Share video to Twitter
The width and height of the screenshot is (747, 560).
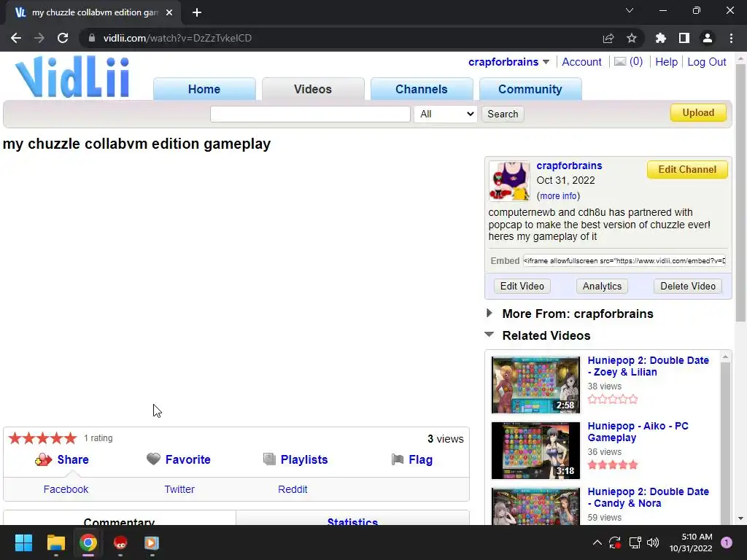coord(179,489)
